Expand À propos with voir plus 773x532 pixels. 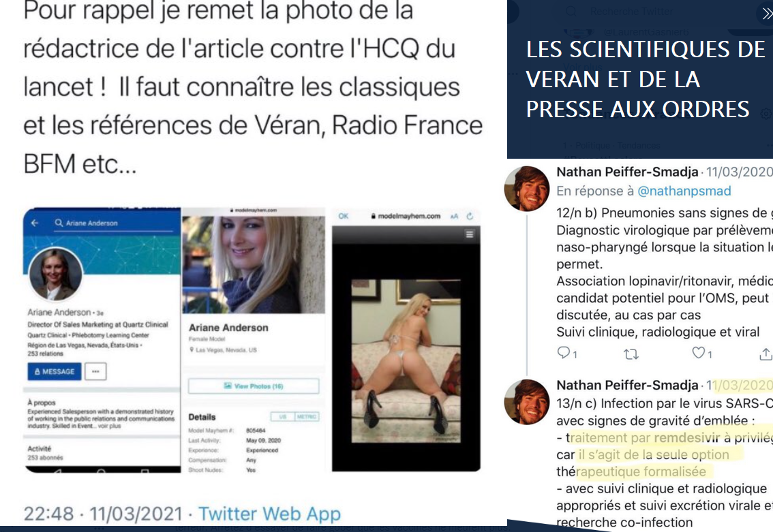pyautogui.click(x=110, y=426)
